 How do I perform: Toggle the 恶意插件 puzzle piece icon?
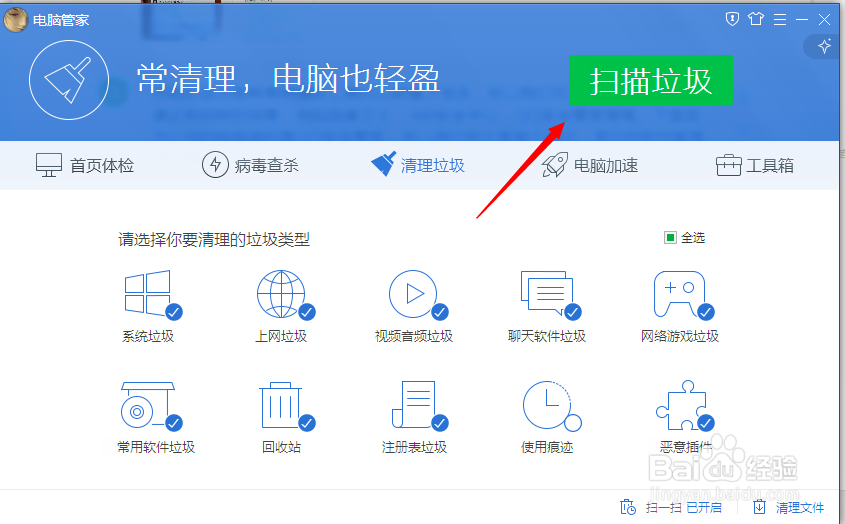685,406
